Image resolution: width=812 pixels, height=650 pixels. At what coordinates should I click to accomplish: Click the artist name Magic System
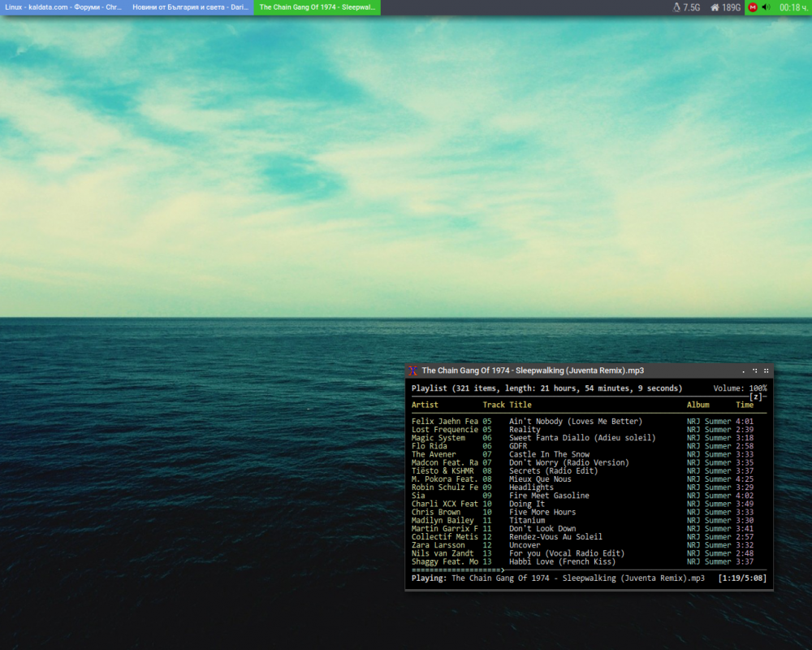(x=438, y=438)
